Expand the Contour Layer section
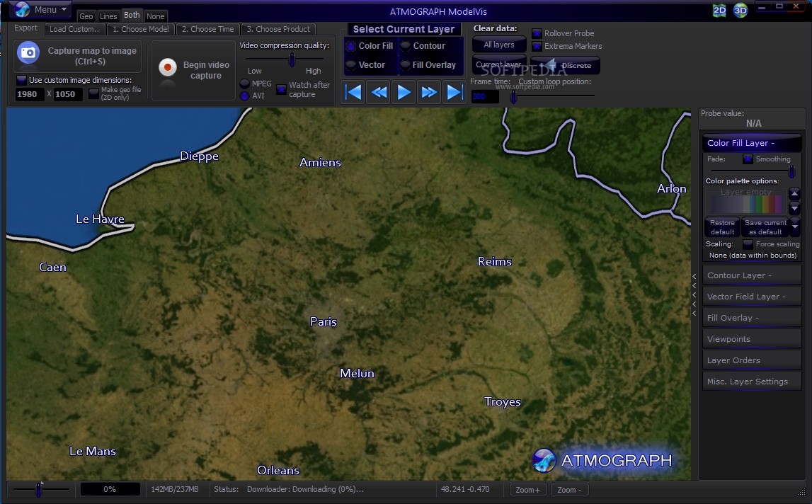The image size is (812, 504). (751, 275)
